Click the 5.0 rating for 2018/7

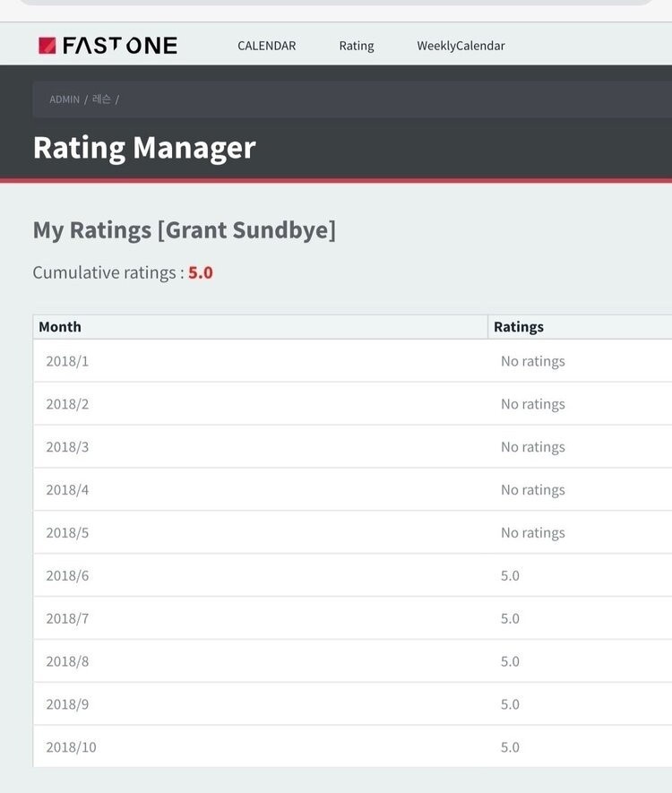[x=510, y=618]
